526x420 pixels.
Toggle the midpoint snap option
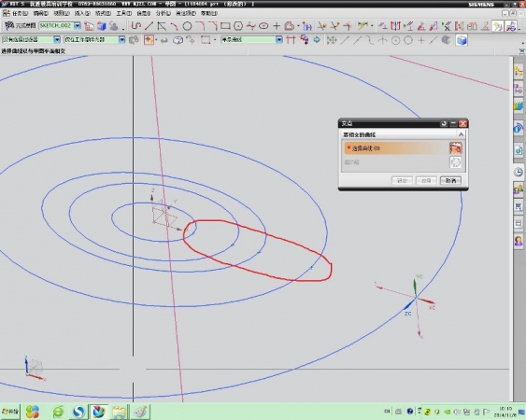point(358,40)
